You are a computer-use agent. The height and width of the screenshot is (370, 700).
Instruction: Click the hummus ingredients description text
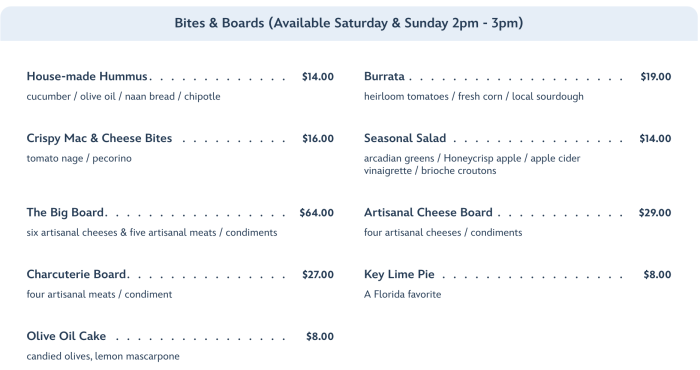point(123,96)
